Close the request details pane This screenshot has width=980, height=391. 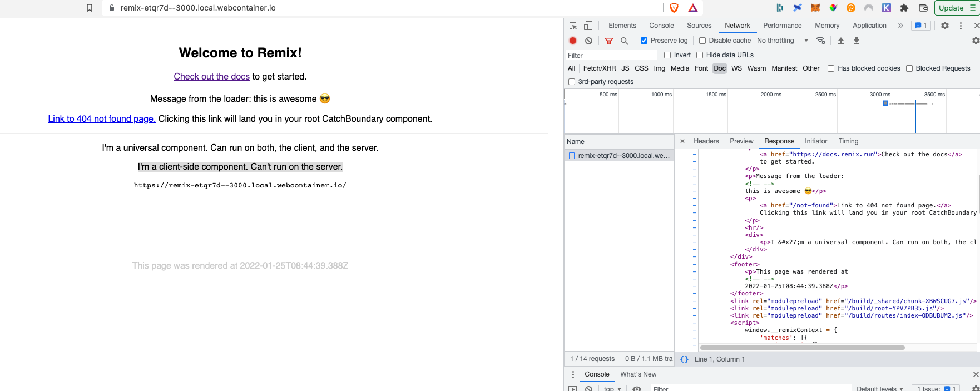(x=682, y=141)
